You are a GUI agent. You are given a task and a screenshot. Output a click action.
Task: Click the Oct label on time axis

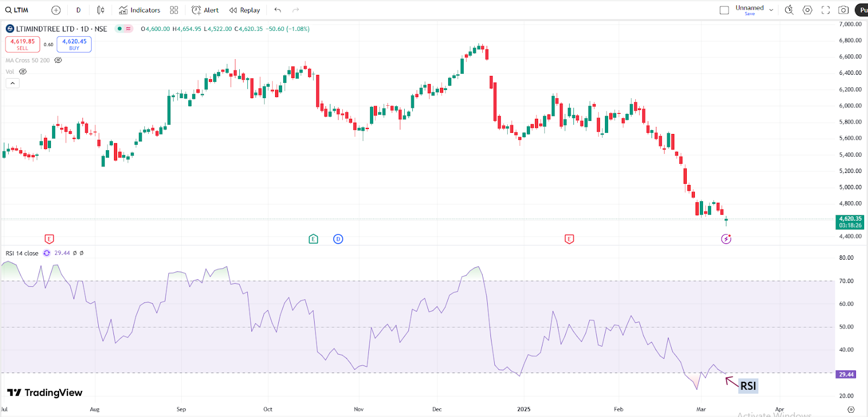[x=267, y=409]
